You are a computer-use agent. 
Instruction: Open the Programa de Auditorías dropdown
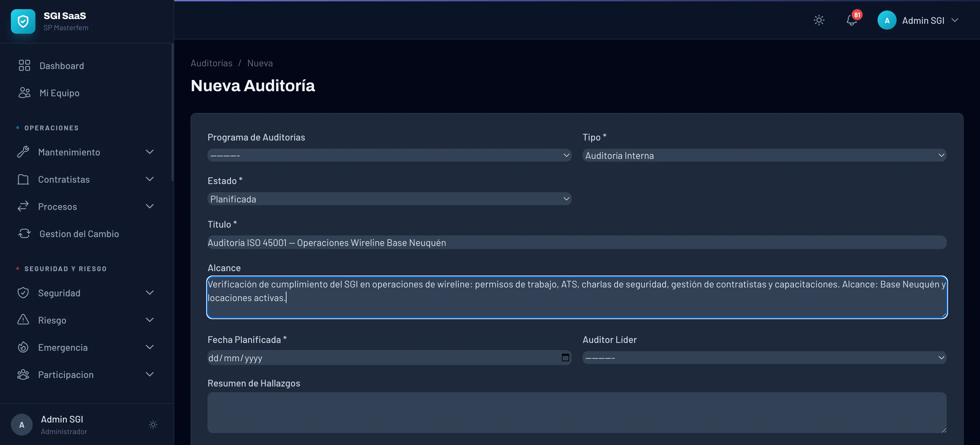click(389, 155)
